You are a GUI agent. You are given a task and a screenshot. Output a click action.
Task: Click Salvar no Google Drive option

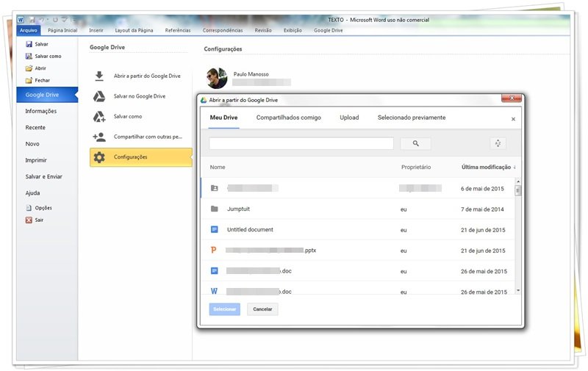(140, 96)
